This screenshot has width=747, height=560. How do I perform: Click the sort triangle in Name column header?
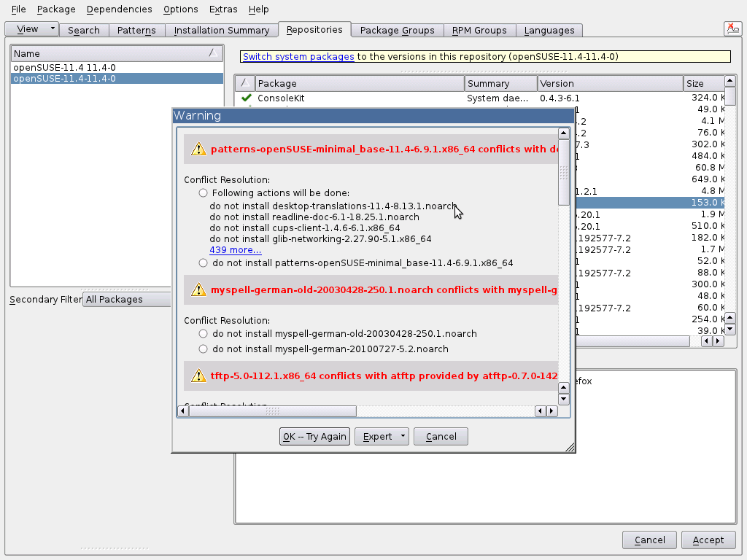(x=214, y=52)
